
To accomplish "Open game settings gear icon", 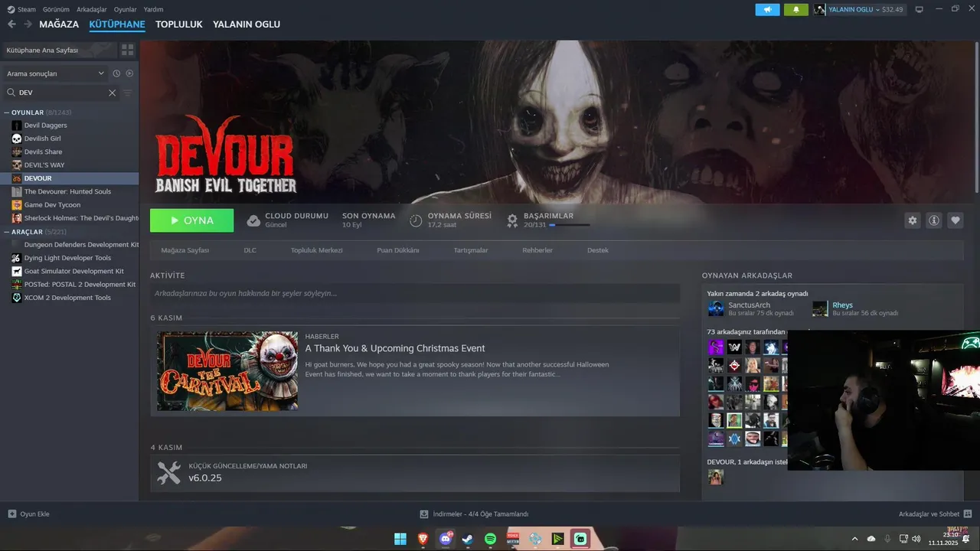I will tap(912, 220).
